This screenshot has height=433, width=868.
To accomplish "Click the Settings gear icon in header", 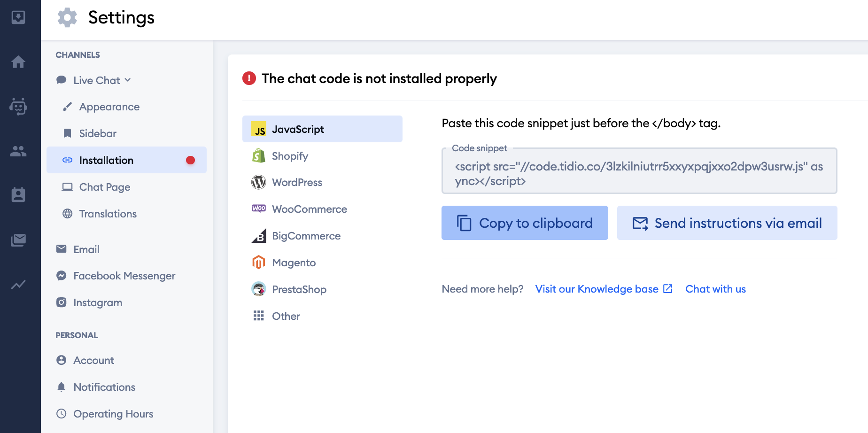I will (67, 17).
